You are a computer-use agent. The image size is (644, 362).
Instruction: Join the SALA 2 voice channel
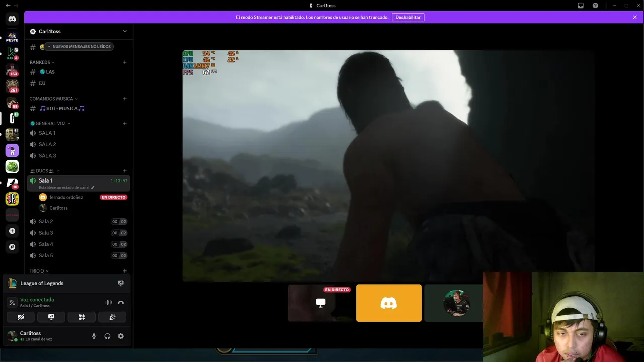point(78,144)
